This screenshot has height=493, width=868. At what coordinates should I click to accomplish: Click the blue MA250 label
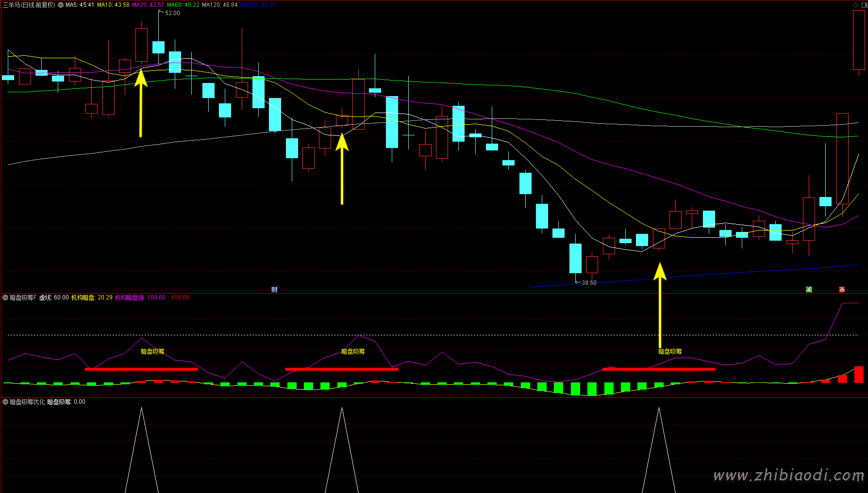(258, 5)
